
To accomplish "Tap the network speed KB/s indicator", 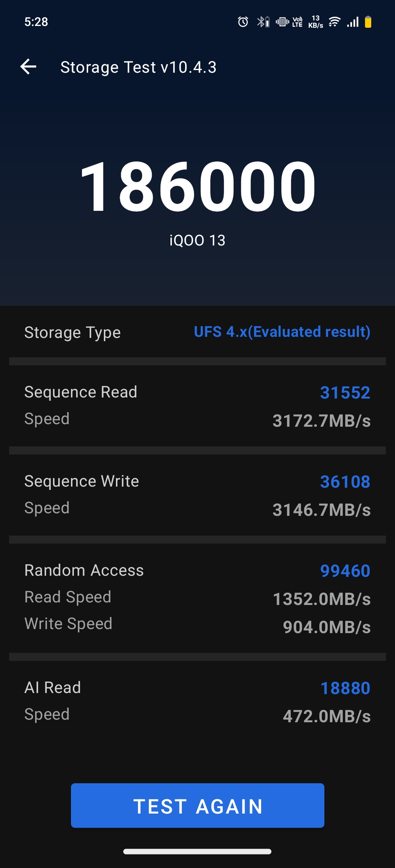I will (x=316, y=22).
